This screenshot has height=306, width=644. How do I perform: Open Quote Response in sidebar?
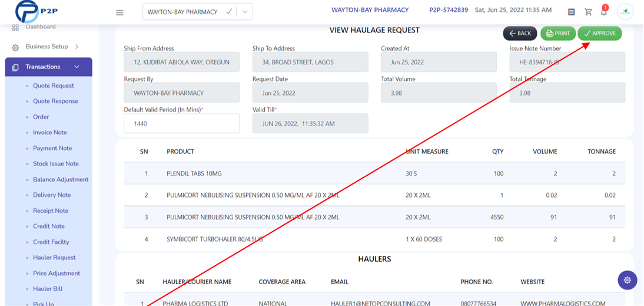click(55, 101)
